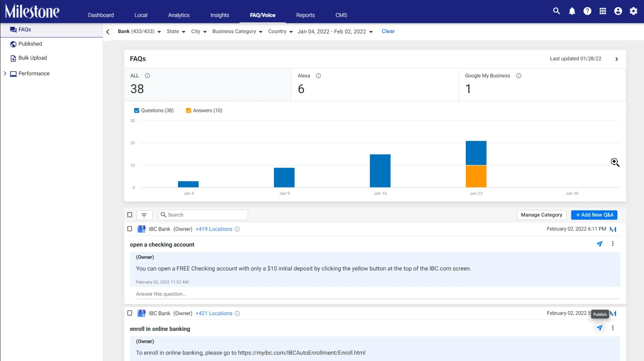The width and height of the screenshot is (644, 361).
Task: Click the publish paper-plane icon for checking account question
Action: coord(600,244)
